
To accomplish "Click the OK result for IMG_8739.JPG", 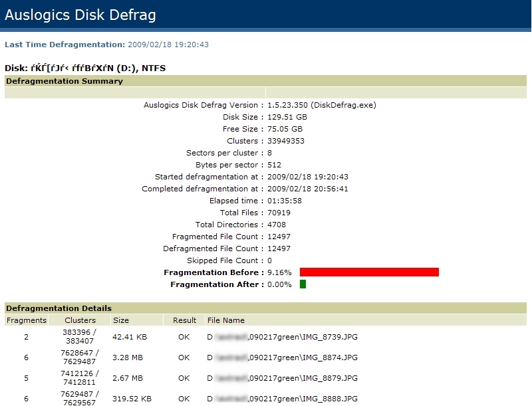I will [184, 337].
